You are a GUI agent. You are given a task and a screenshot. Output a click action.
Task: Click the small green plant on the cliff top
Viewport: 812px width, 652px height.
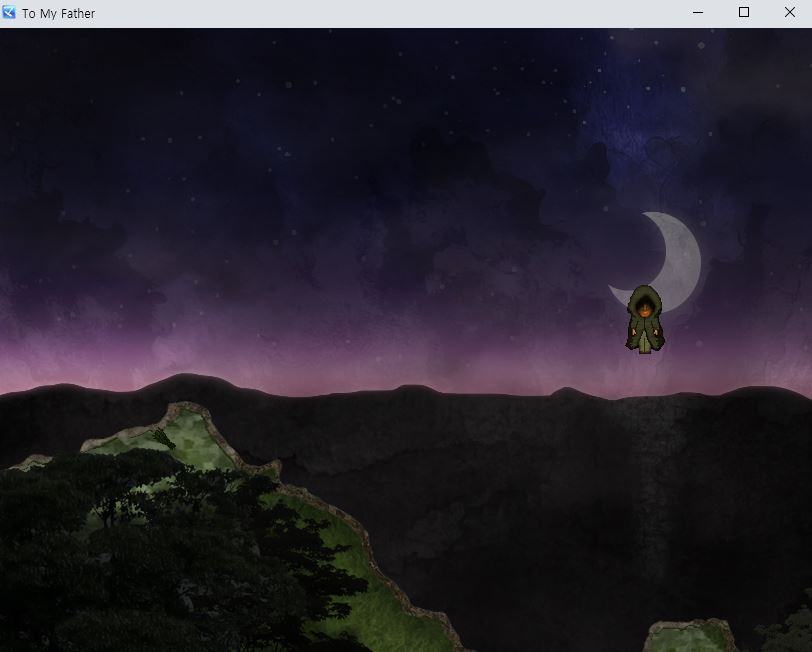[164, 439]
